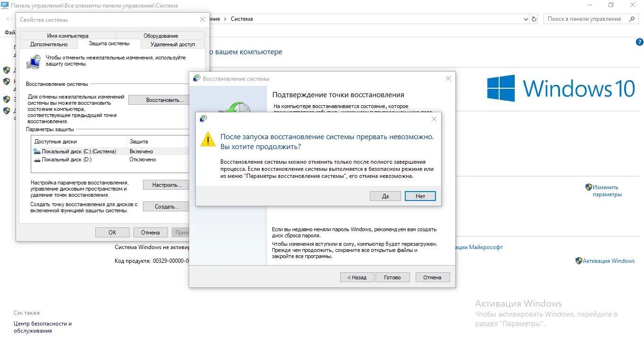This screenshot has height=343, width=644.
Task: Maximize the Control Panel window
Action: [x=611, y=5]
